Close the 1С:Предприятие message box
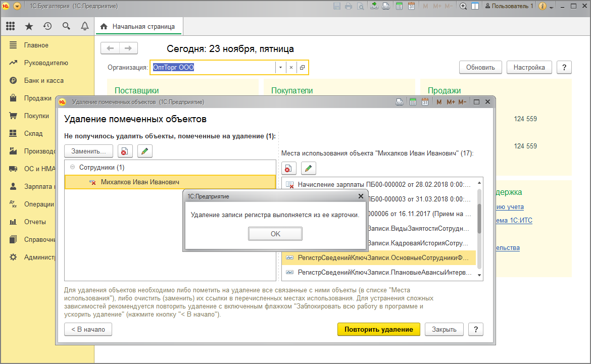The height and width of the screenshot is (364, 591). click(361, 196)
